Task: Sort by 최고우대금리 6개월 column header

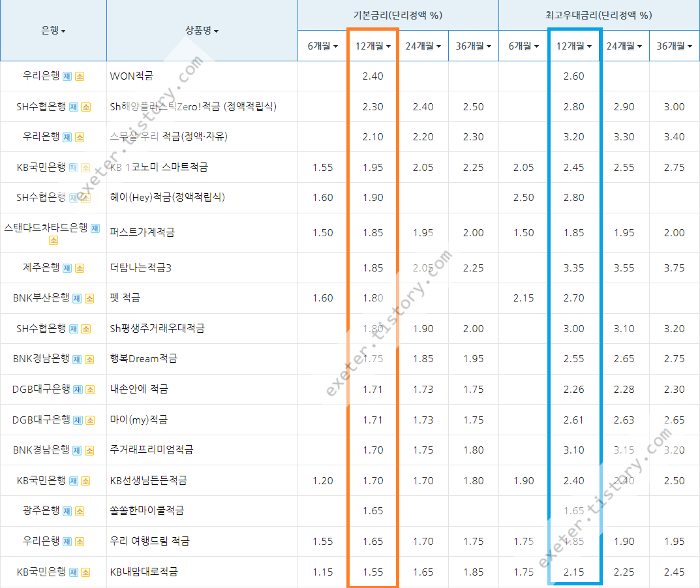Action: coord(524,46)
